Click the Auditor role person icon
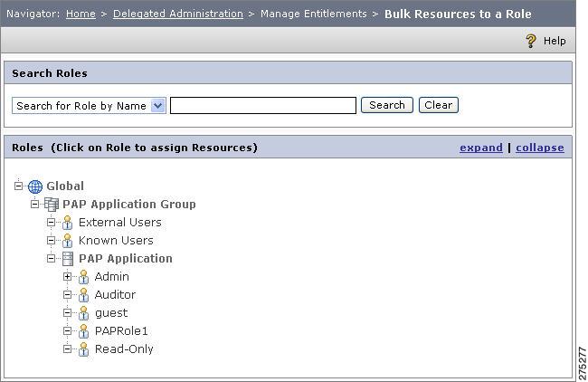588x382 pixels. pos(83,295)
